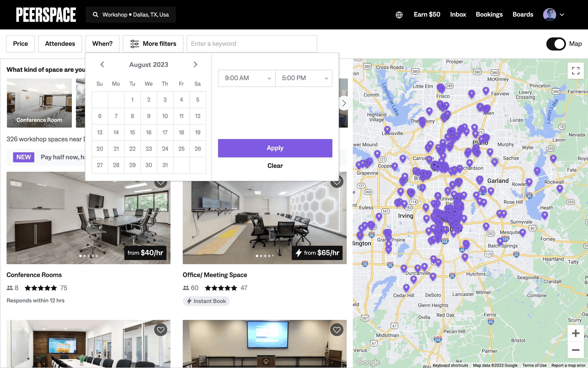This screenshot has height=368, width=588.
Task: Click the Workshop Dallas search box
Action: pyautogui.click(x=131, y=15)
